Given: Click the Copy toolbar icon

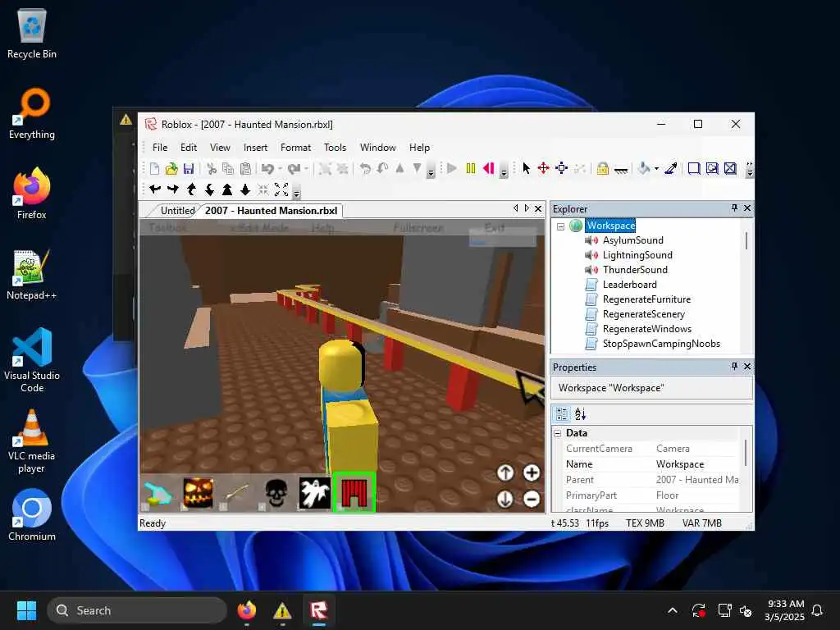Looking at the screenshot, I should 228,169.
